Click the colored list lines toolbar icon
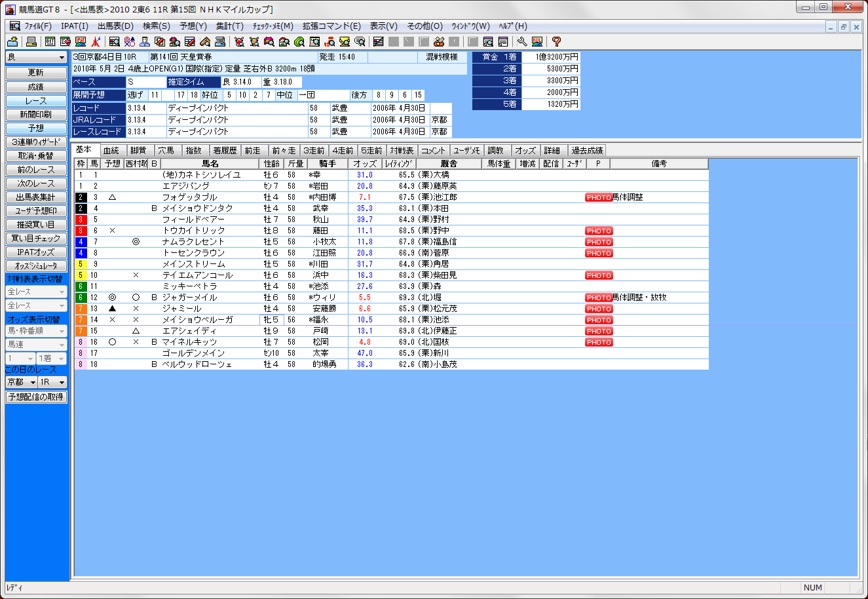The height and width of the screenshot is (599, 868). pyautogui.click(x=379, y=42)
